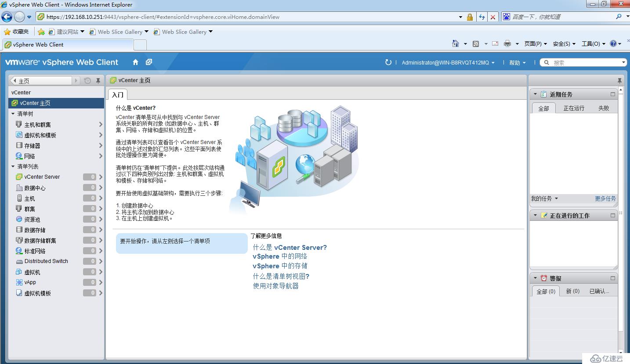
Task: Switch to the 正在运行 tasks tab
Action: [574, 108]
